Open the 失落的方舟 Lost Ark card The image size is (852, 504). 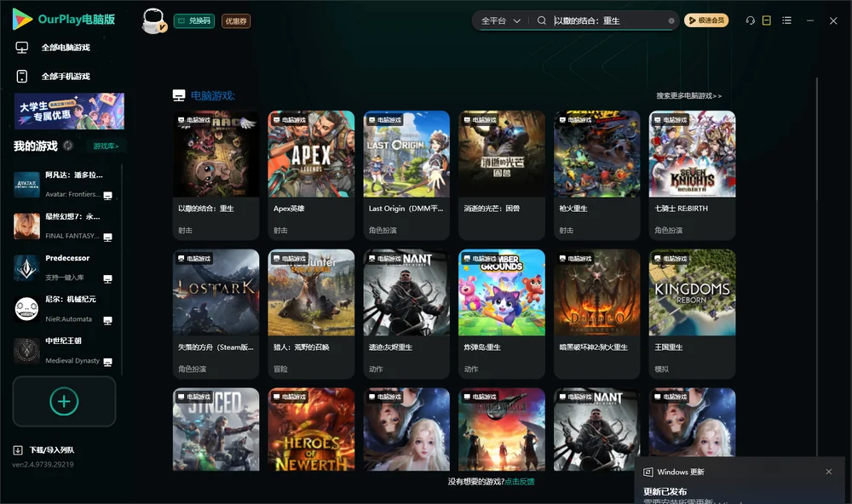click(216, 314)
